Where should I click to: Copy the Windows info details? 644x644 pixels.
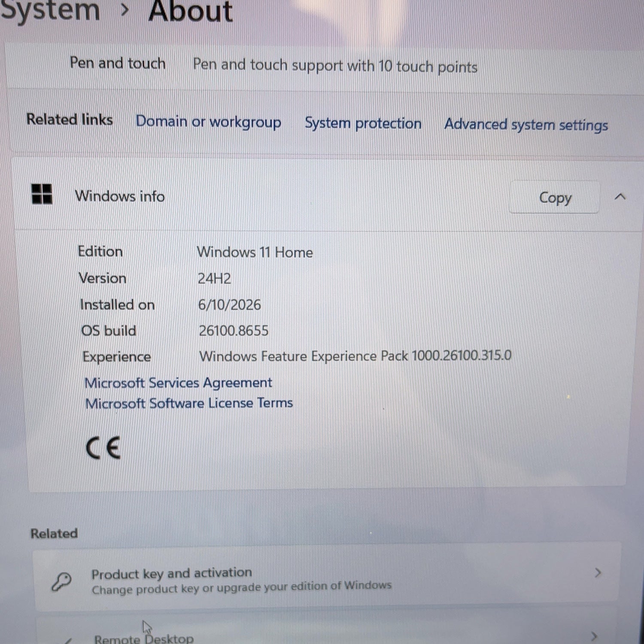(x=554, y=197)
